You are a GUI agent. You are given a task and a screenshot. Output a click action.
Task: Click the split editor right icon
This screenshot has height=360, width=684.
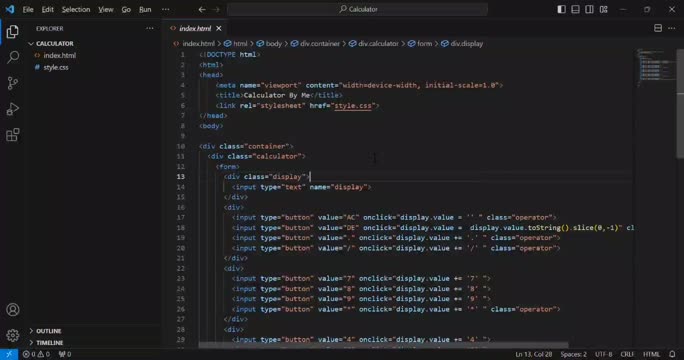point(658,28)
